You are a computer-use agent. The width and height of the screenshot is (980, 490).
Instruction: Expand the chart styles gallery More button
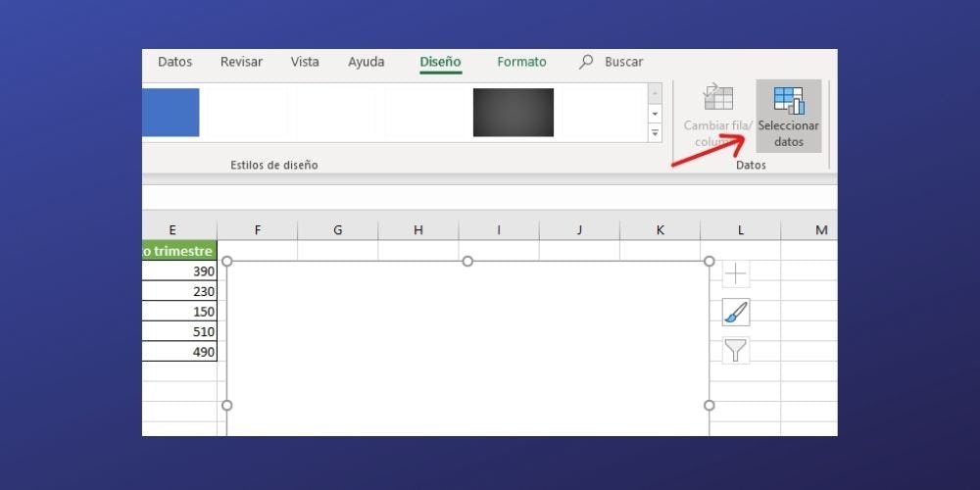click(655, 132)
